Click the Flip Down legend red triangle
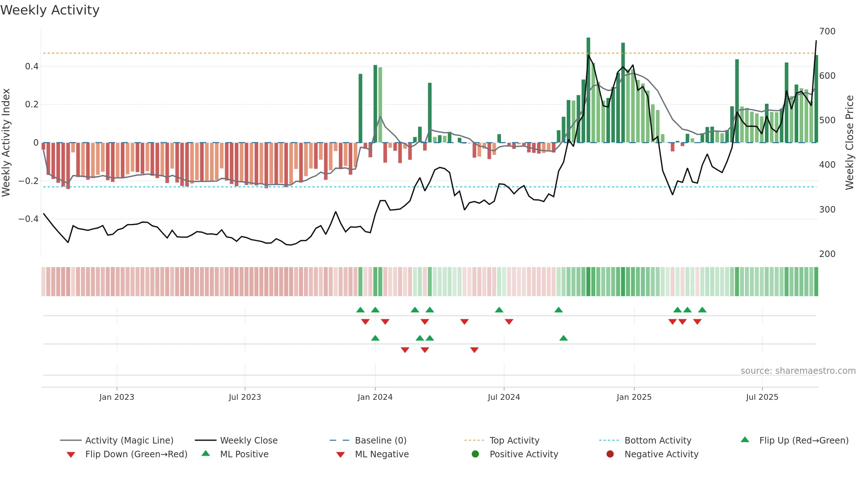Image resolution: width=868 pixels, height=488 pixels. [x=71, y=455]
